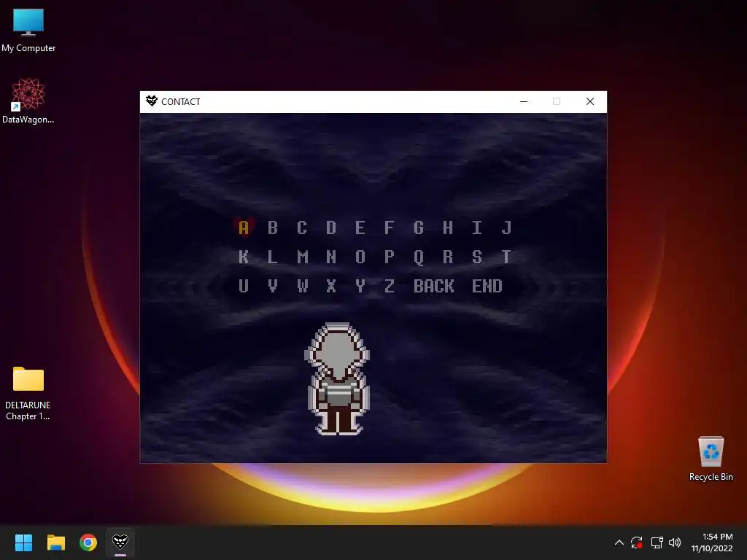747x560 pixels.
Task: Launch Google Chrome from the taskbar
Action: pos(88,542)
